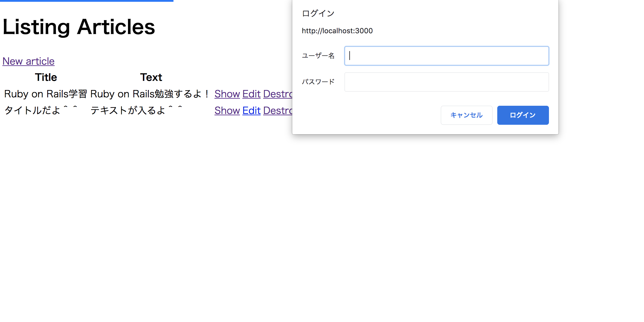The width and height of the screenshot is (644, 322).
Task: Click the パスワード label text
Action: pos(318,82)
